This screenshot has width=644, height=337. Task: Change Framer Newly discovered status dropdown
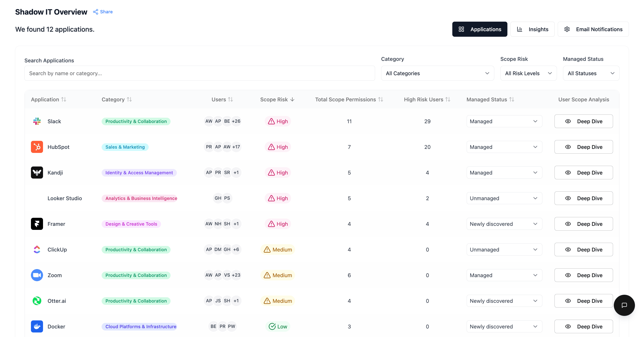tap(504, 224)
